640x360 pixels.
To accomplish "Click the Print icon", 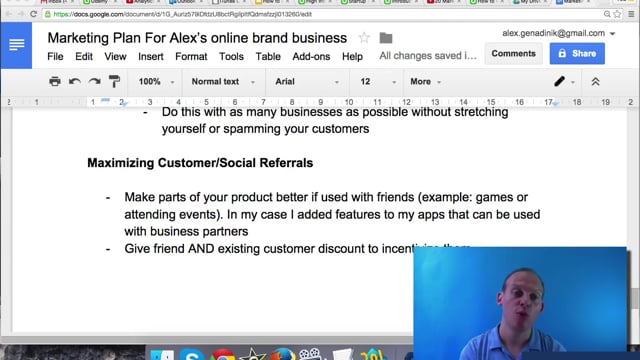I will tap(55, 82).
